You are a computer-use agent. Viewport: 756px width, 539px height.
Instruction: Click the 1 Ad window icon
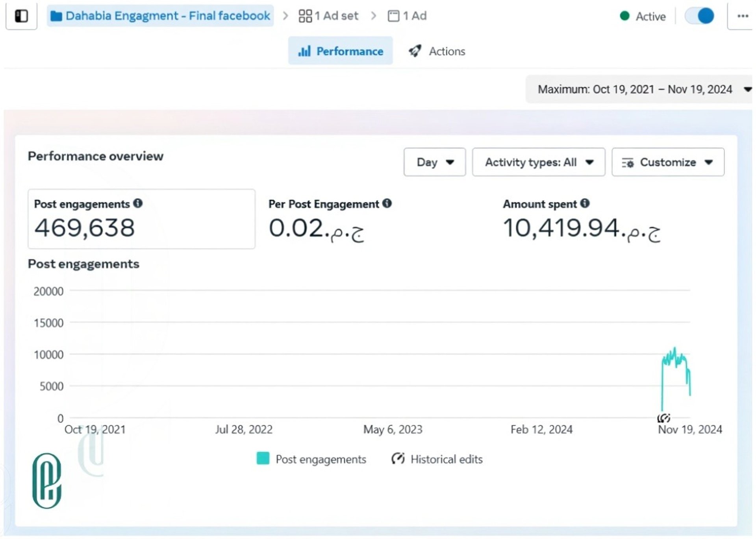click(393, 16)
